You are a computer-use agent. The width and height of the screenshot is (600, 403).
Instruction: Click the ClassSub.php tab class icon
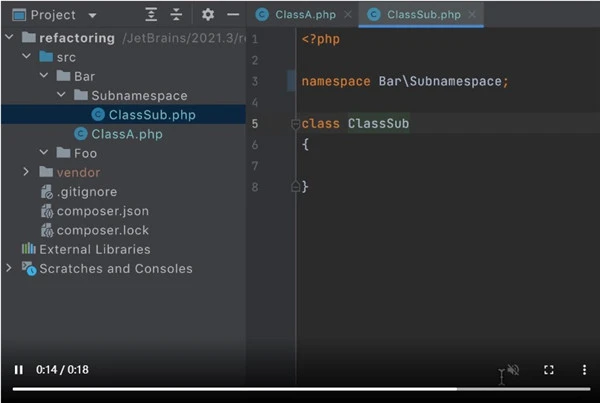373,15
